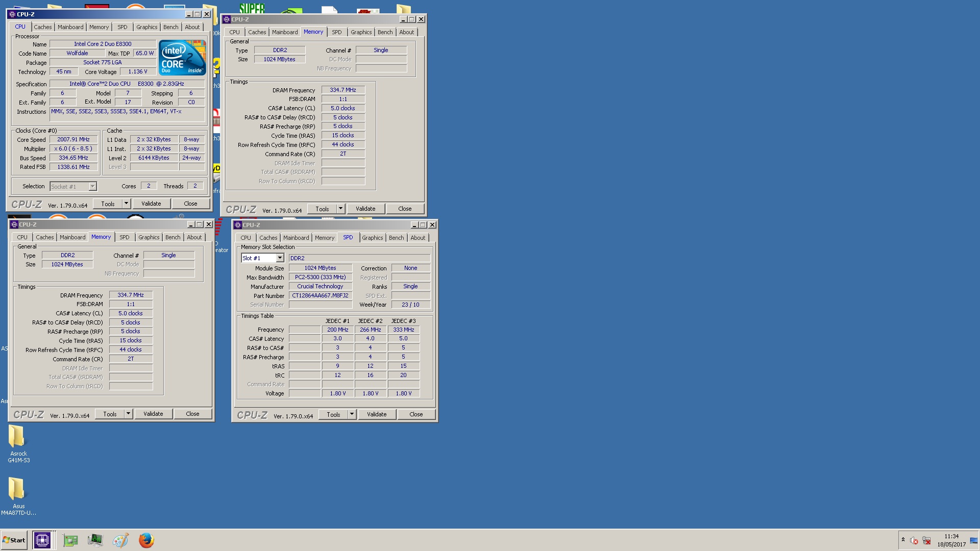
Task: Expand the Tools dropdown arrow in the upper Memory window
Action: tap(340, 209)
